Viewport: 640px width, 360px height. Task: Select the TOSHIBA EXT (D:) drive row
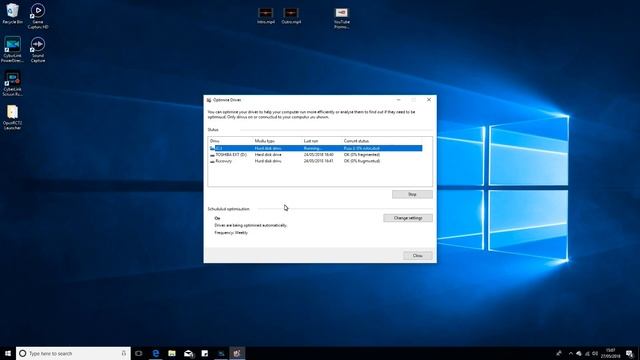tap(315, 155)
